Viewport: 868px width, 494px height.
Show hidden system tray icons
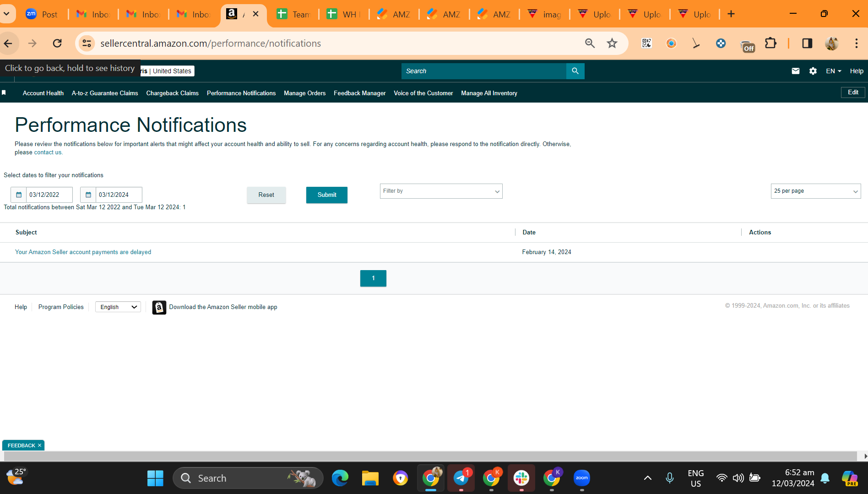click(647, 478)
